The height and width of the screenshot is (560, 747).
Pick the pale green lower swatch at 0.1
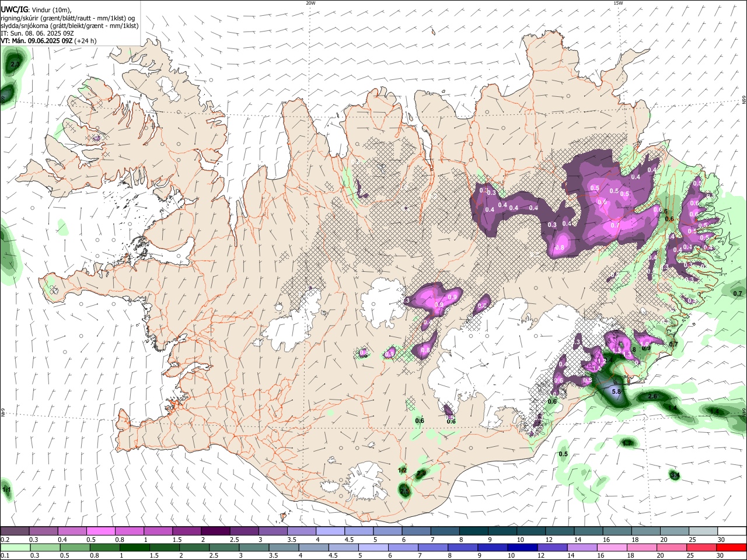[x=15, y=547]
